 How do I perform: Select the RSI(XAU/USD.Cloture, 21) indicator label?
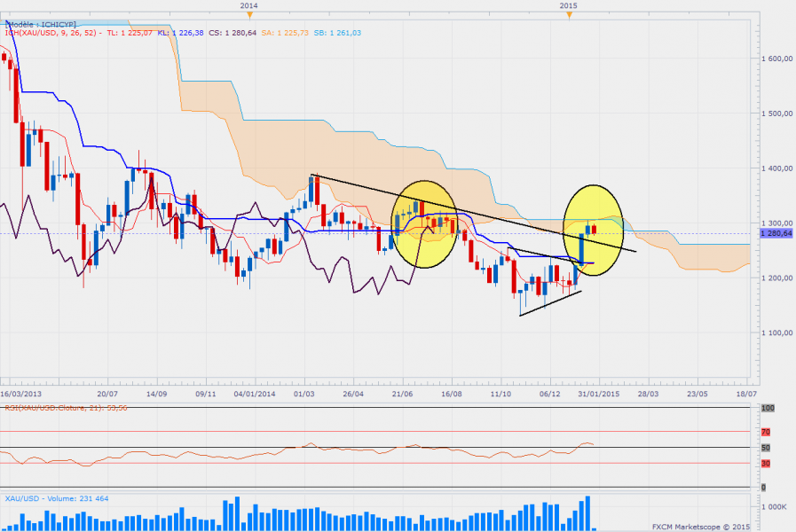[66, 408]
